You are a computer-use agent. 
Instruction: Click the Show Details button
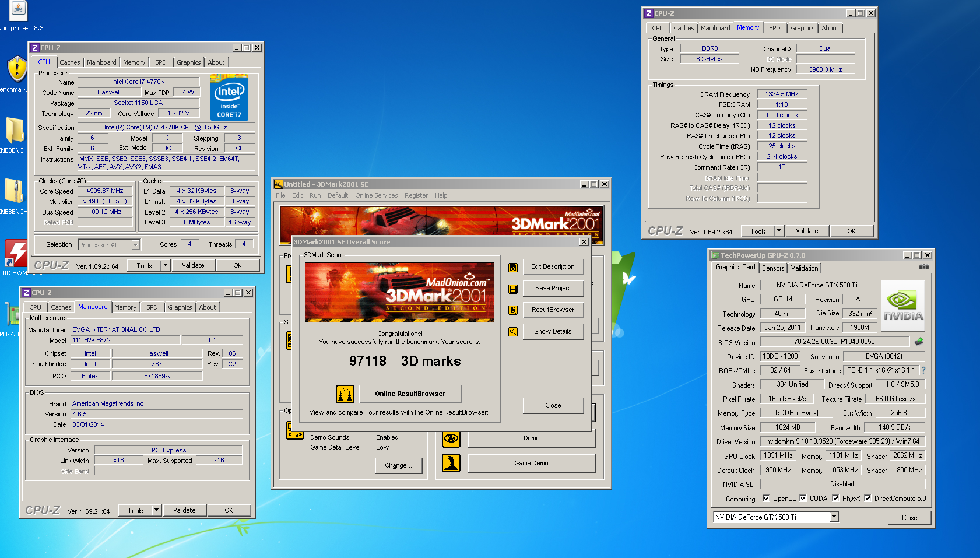(553, 332)
